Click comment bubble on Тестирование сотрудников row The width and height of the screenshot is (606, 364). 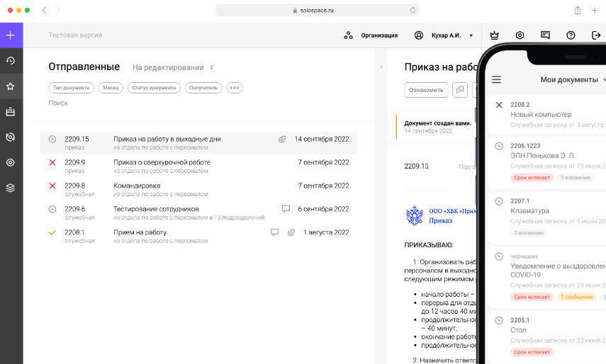click(286, 209)
